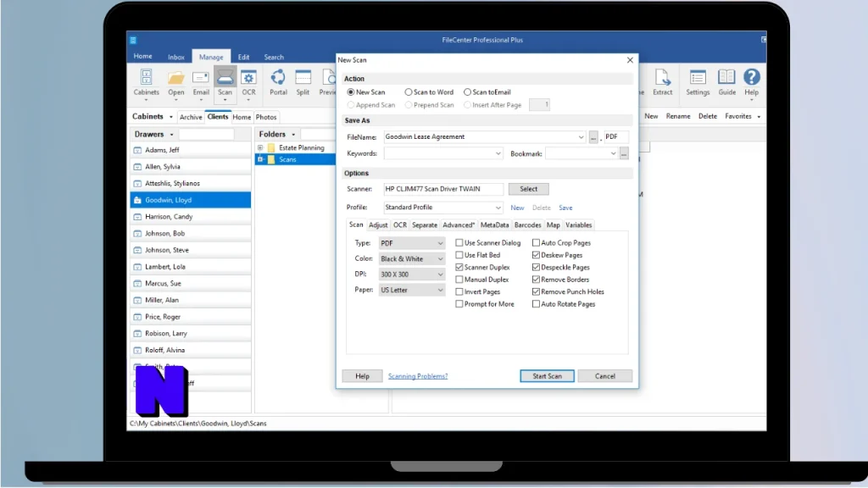Click the Help button in dialog
The height and width of the screenshot is (488, 868).
pos(362,376)
